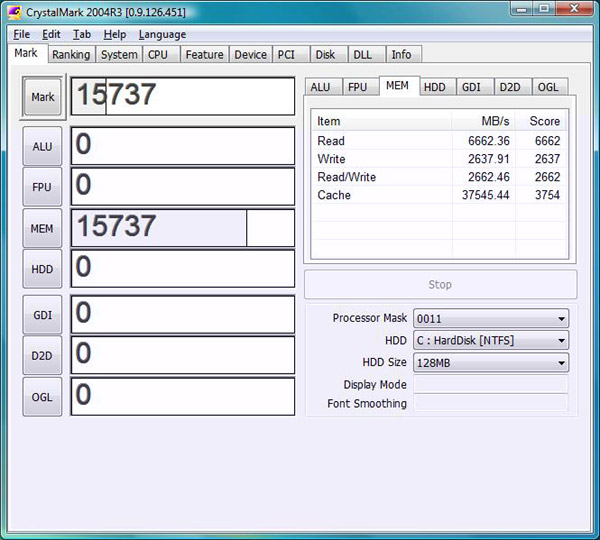
Task: Click the OGL benchmark button
Action: tap(42, 396)
